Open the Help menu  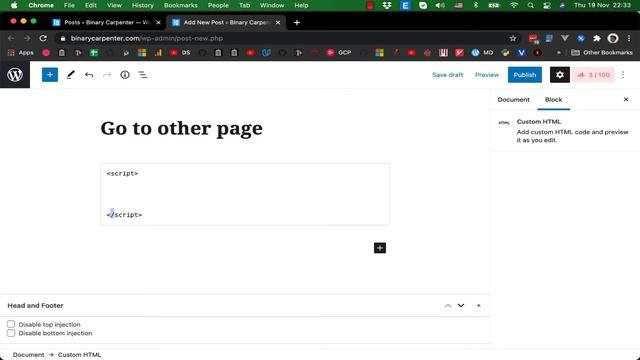click(x=301, y=5)
